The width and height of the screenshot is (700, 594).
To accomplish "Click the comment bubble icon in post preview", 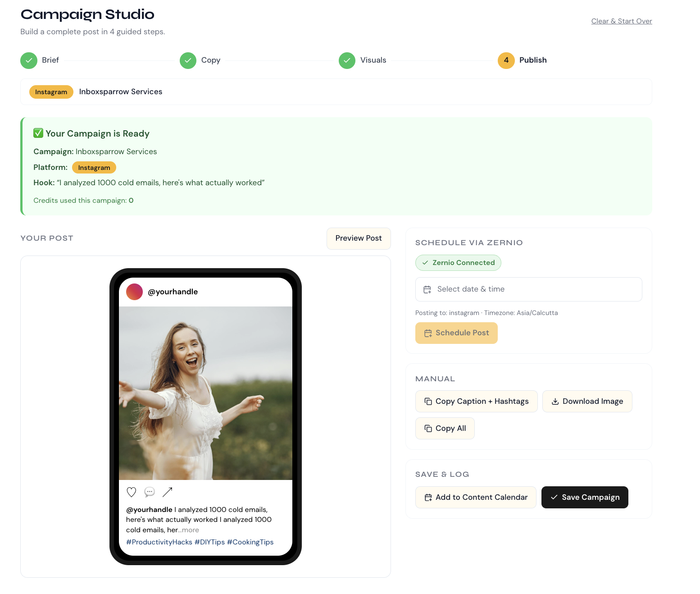I will coord(150,492).
